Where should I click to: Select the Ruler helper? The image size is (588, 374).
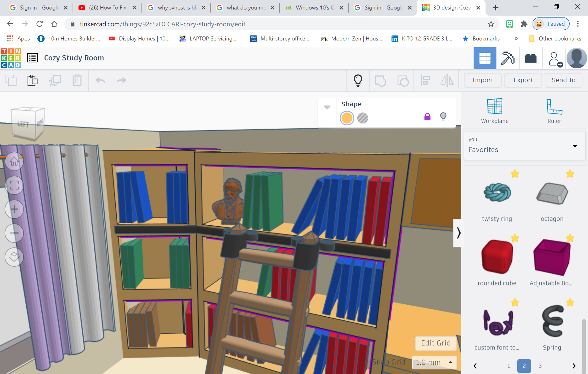pyautogui.click(x=554, y=110)
